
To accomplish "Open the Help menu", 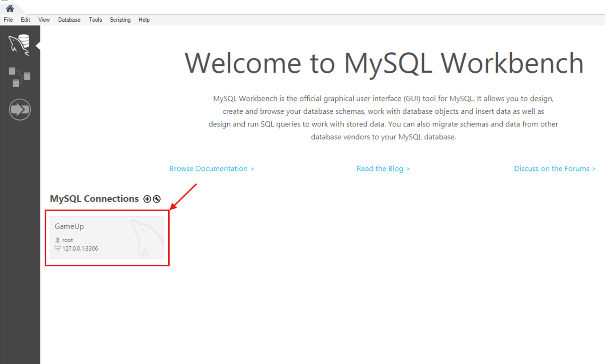I will [144, 20].
